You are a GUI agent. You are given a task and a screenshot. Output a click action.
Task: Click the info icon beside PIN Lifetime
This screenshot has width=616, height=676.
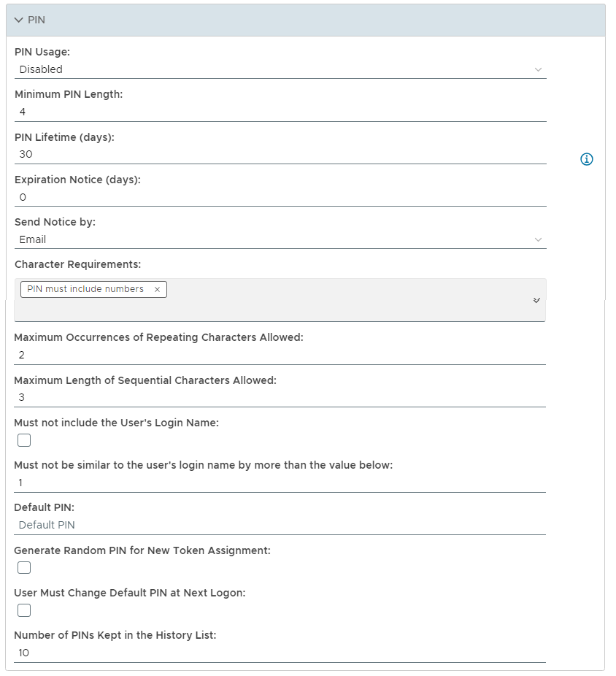pos(586,159)
